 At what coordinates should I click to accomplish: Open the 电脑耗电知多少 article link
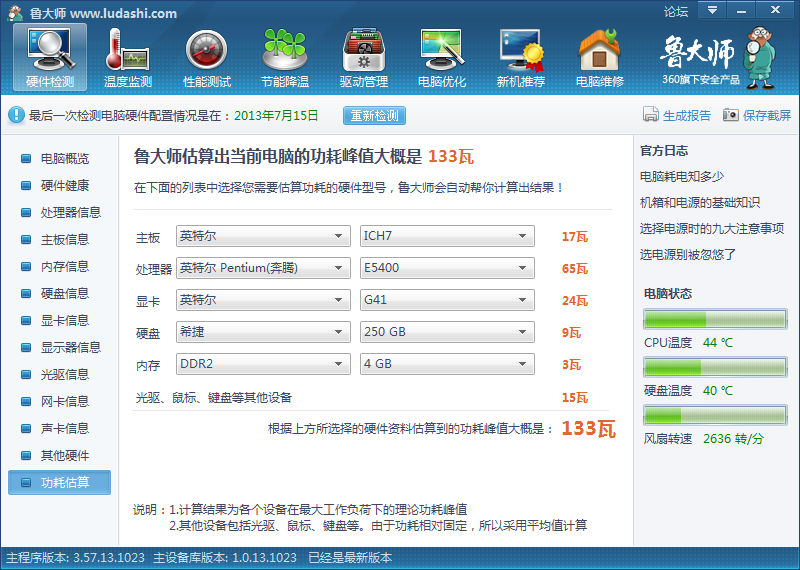tap(682, 177)
